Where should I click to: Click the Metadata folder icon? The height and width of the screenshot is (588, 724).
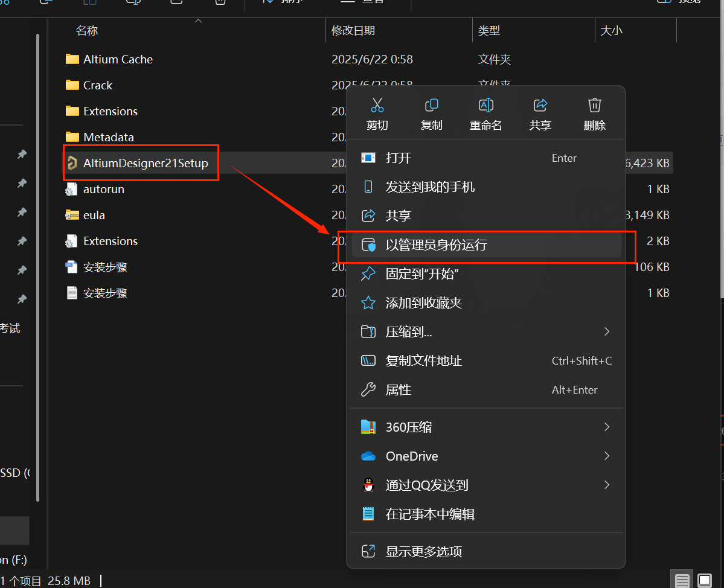point(72,136)
